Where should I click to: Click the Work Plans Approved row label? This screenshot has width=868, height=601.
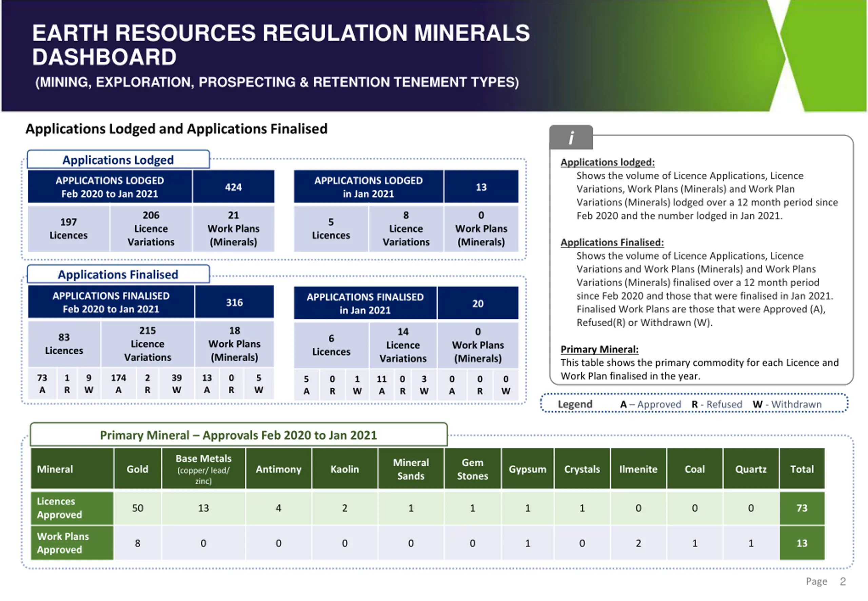(x=72, y=543)
